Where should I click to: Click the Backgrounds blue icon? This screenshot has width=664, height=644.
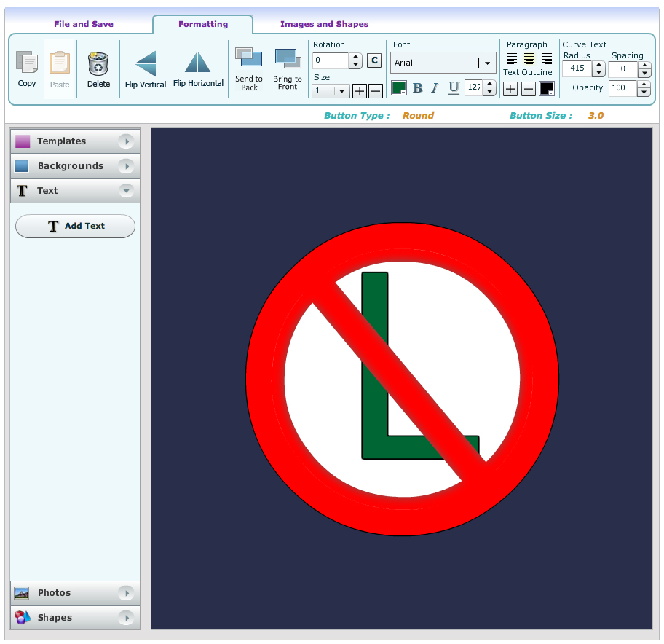click(x=22, y=165)
